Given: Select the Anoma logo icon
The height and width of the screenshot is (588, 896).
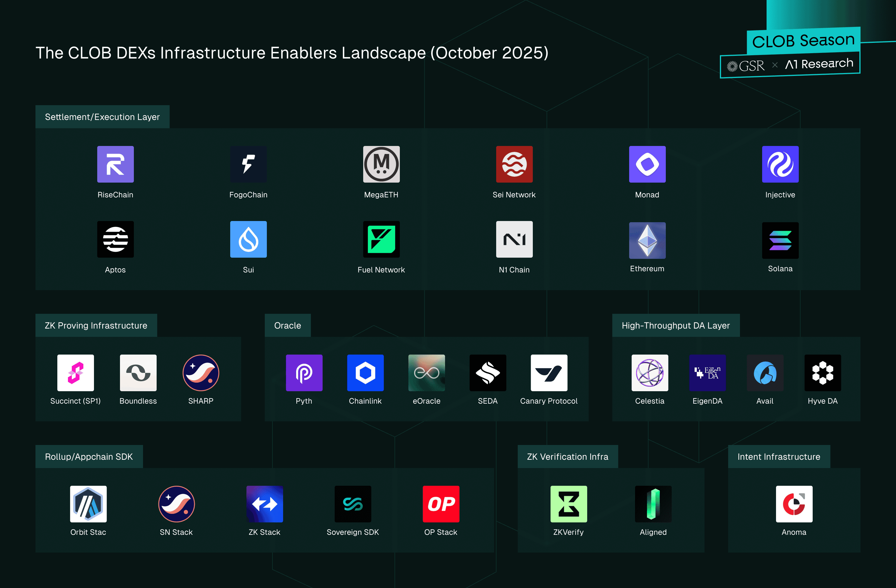Looking at the screenshot, I should point(794,504).
